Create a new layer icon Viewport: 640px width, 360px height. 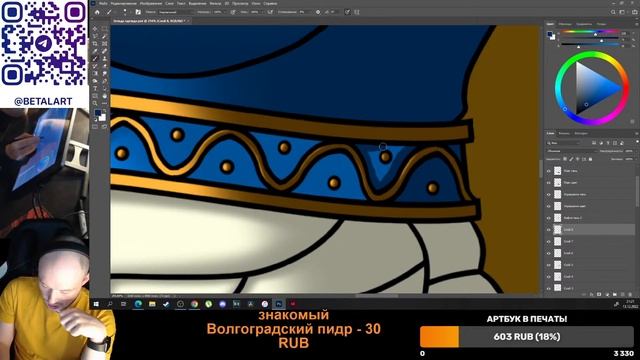point(622,294)
